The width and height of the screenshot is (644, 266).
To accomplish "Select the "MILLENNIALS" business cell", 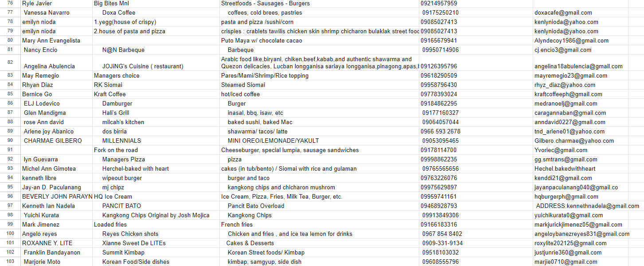I will tap(121, 141).
